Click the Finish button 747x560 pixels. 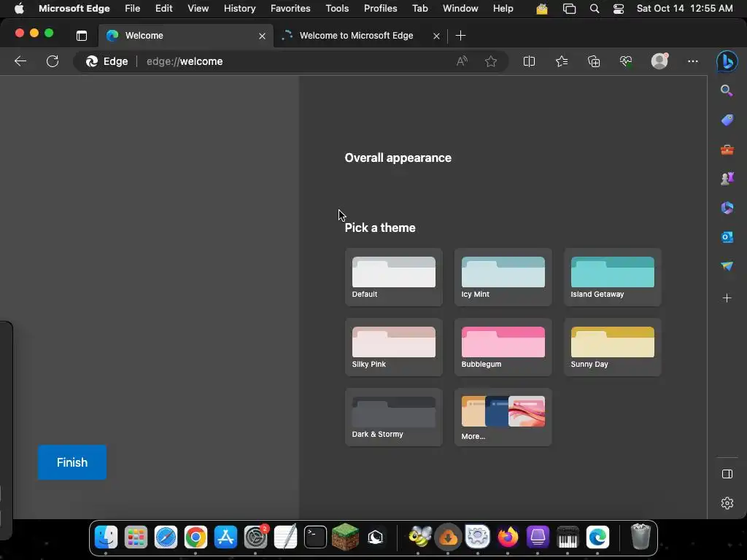point(72,462)
